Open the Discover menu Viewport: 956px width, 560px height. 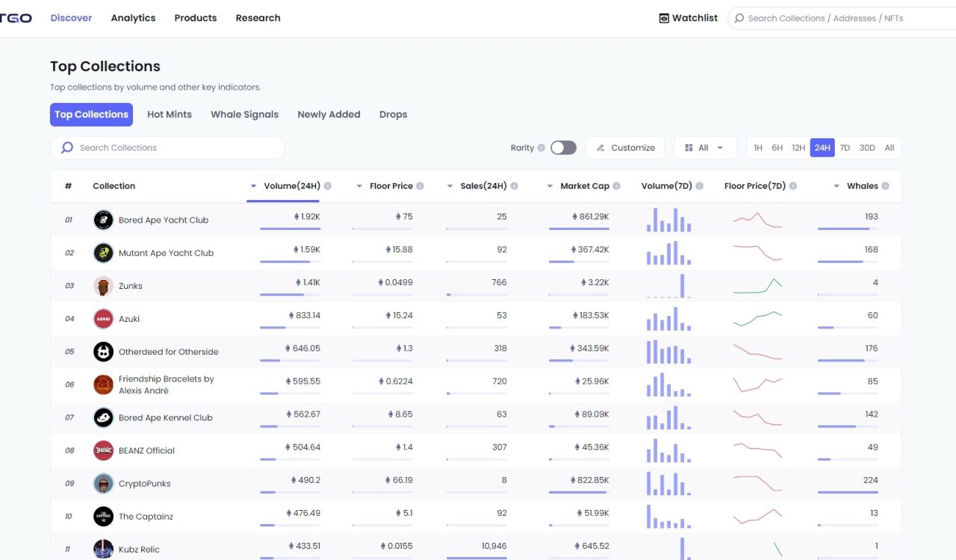pos(71,18)
